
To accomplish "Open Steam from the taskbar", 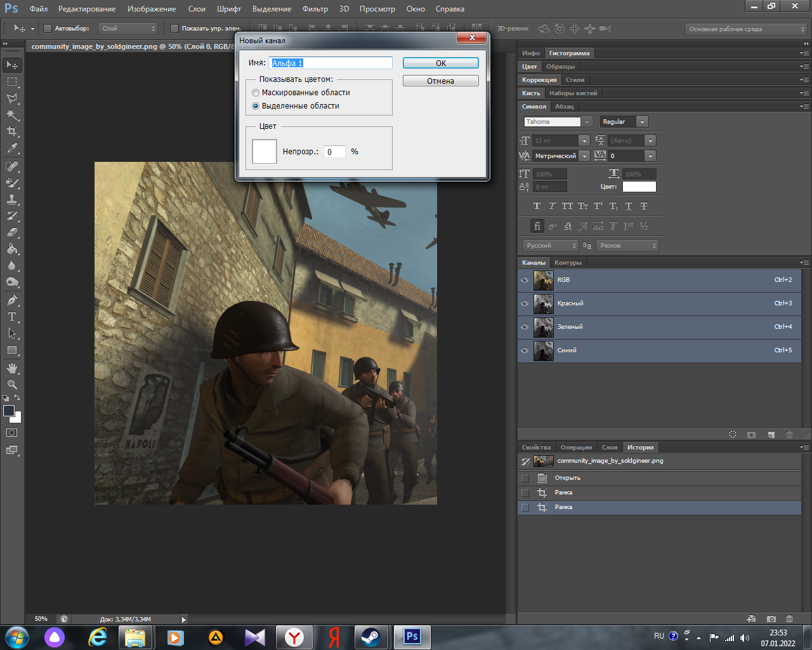I will coord(370,637).
